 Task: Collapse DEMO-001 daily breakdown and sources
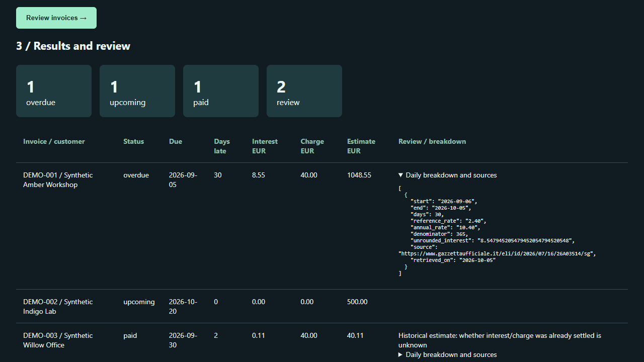447,175
